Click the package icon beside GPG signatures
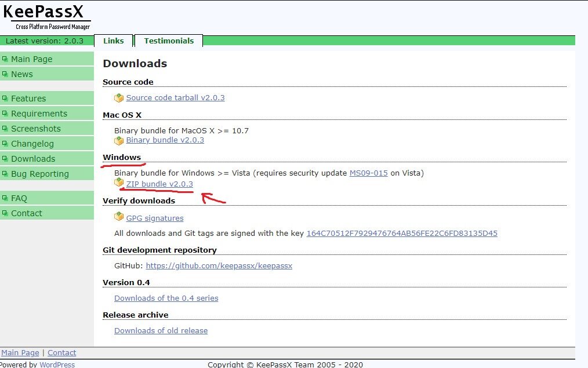The image size is (588, 368). (x=119, y=217)
